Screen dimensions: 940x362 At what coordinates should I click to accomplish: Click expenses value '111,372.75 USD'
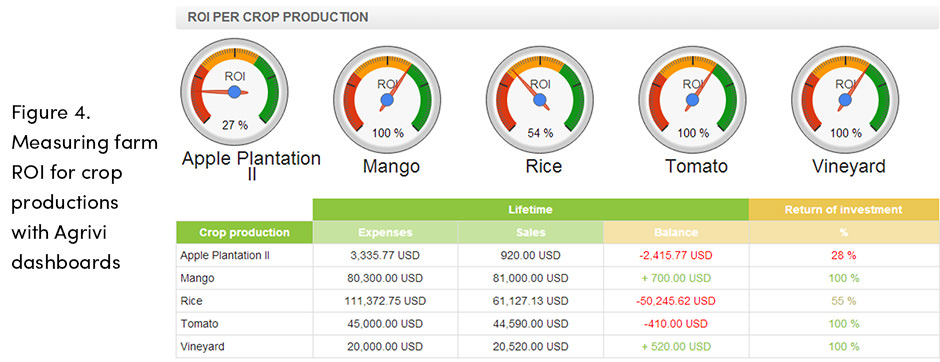[385, 301]
